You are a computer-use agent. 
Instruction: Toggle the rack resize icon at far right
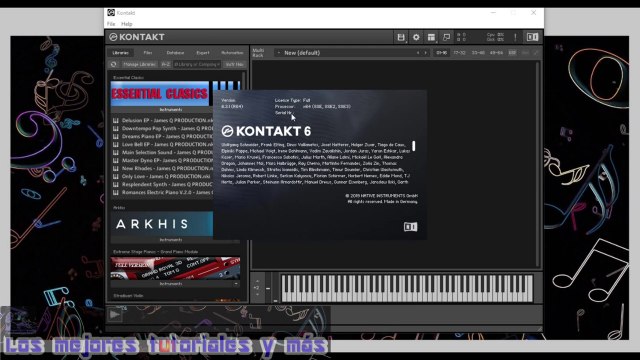pos(536,53)
